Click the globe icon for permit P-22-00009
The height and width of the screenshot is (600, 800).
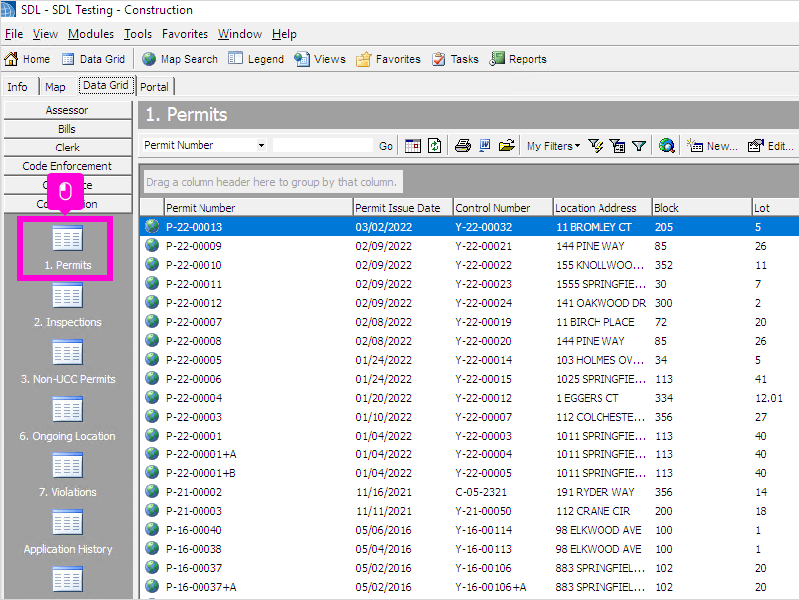[152, 245]
